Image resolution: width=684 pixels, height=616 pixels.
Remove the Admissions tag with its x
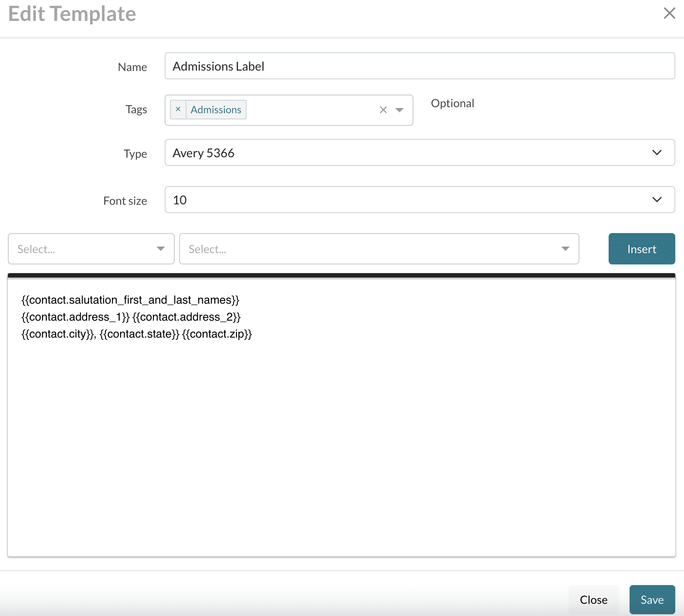pos(178,109)
